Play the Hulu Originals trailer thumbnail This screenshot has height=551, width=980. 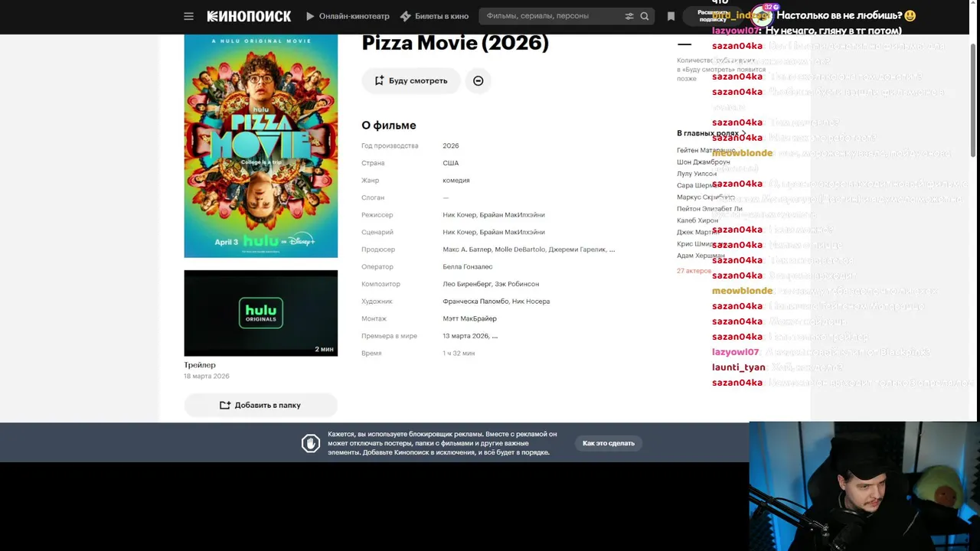pyautogui.click(x=260, y=313)
